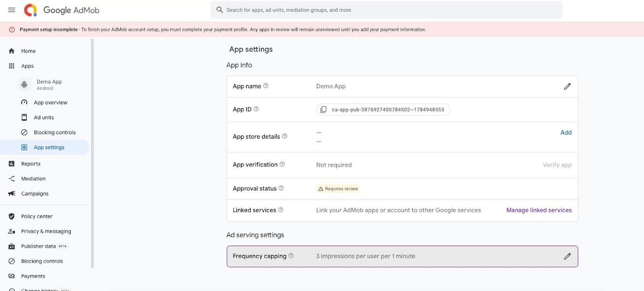Click the '3 impressions per user per 1 minute' text
644x291 pixels.
coord(365,256)
